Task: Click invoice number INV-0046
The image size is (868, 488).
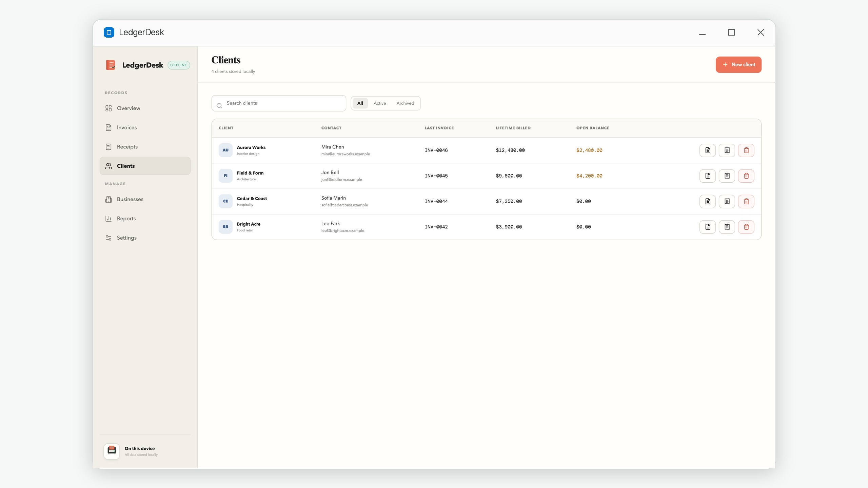Action: (436, 150)
